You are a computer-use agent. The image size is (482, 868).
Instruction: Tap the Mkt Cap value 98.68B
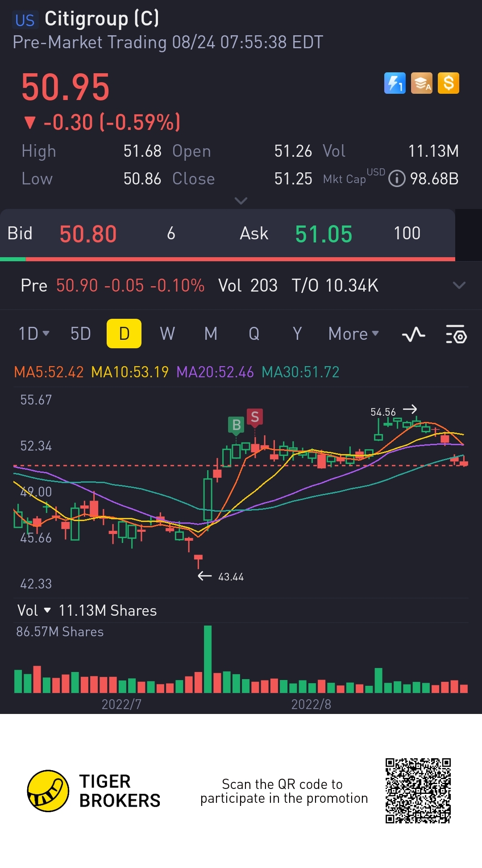(x=434, y=179)
